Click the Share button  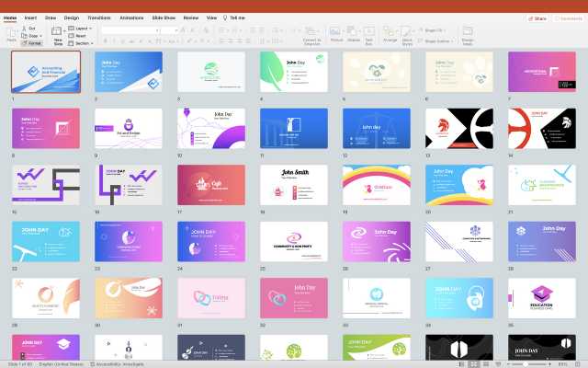click(537, 17)
